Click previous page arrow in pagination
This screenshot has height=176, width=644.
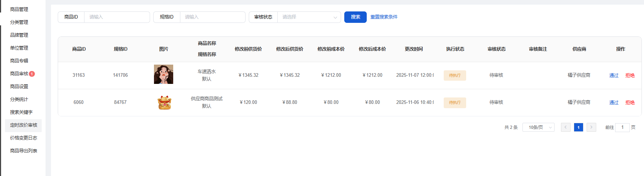tap(565, 127)
